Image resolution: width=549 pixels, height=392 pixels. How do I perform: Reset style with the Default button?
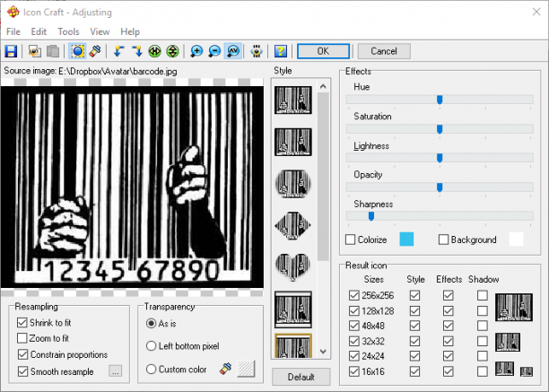pos(301,377)
